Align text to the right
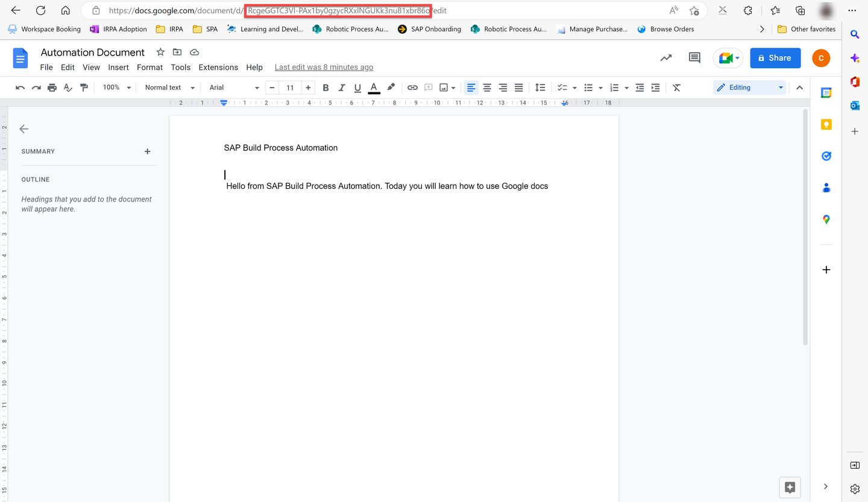This screenshot has height=502, width=868. pos(503,87)
